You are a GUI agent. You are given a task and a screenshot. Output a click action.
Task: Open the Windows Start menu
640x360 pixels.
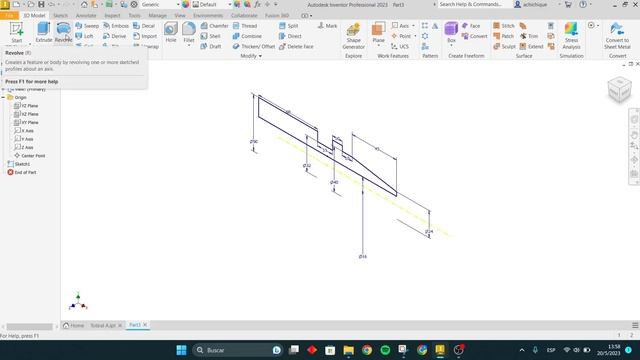pos(181,350)
